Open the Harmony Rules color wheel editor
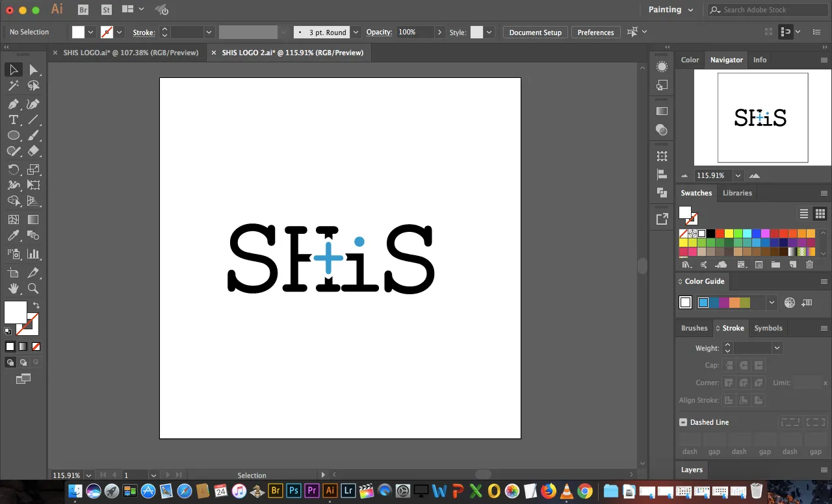Image resolution: width=832 pixels, height=504 pixels. (790, 302)
